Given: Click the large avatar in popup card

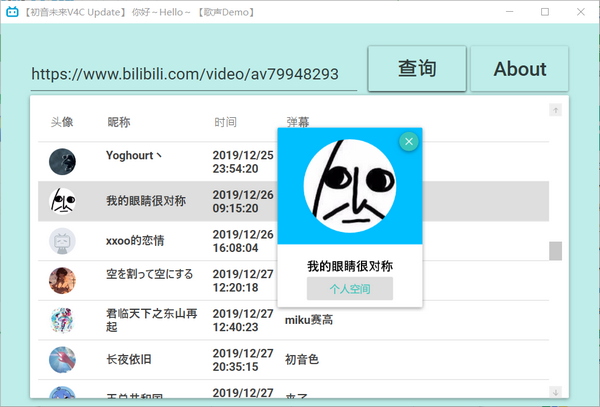Looking at the screenshot, I should point(350,186).
